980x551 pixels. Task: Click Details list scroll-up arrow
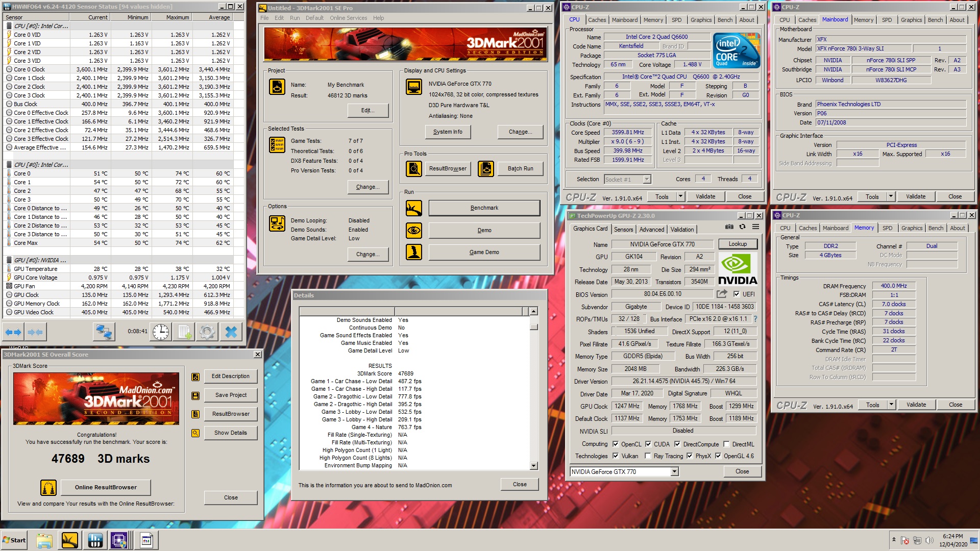(534, 311)
